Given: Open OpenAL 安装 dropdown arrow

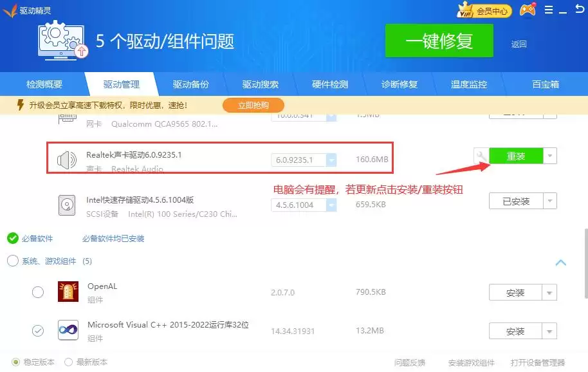Looking at the screenshot, I should coord(549,292).
